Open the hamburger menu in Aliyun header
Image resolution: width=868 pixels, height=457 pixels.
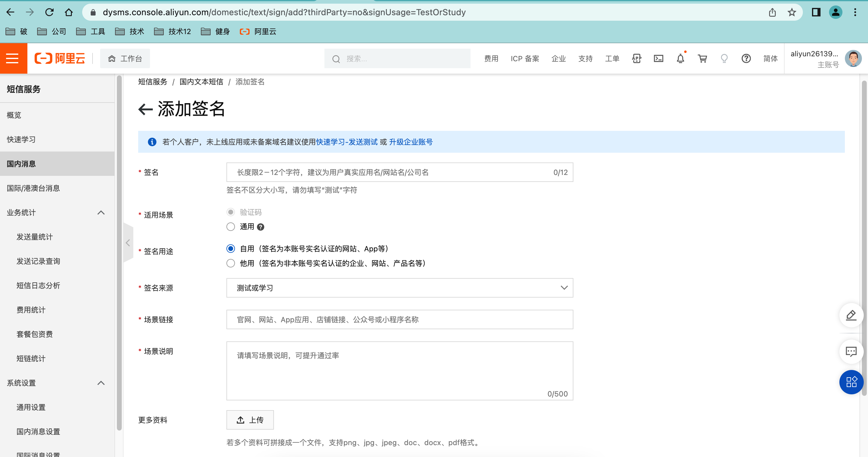coord(12,58)
